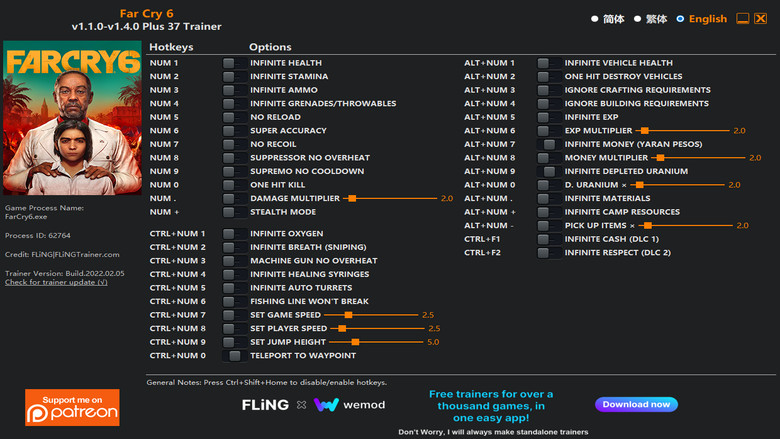Enable Set Jump Height toggle

coord(234,342)
